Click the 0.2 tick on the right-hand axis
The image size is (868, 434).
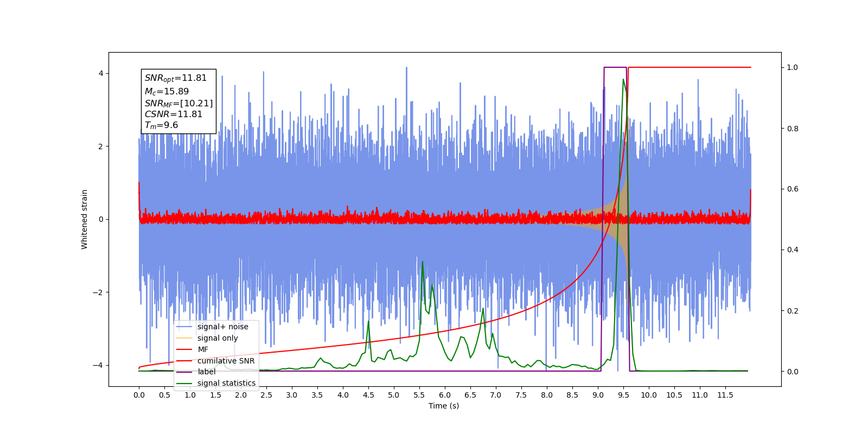click(793, 311)
